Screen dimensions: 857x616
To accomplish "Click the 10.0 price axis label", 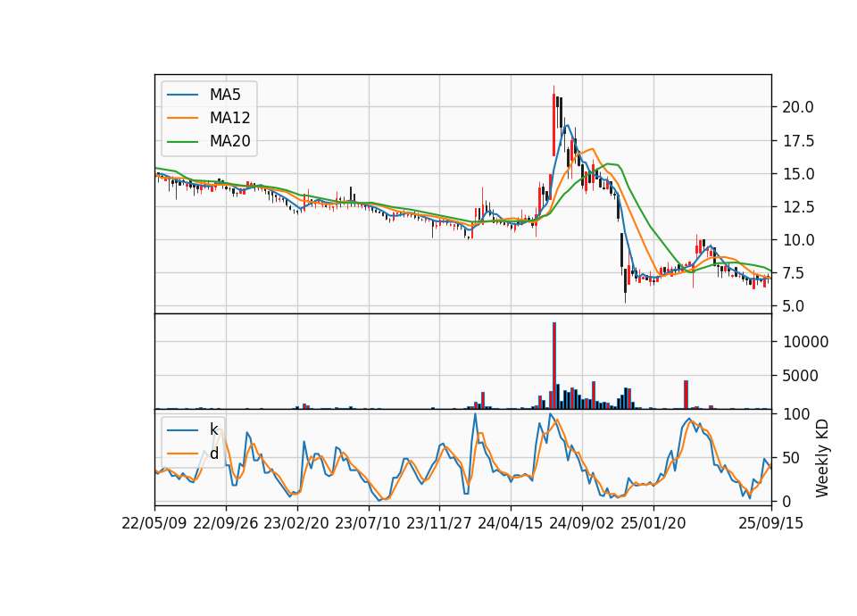I will tap(798, 240).
